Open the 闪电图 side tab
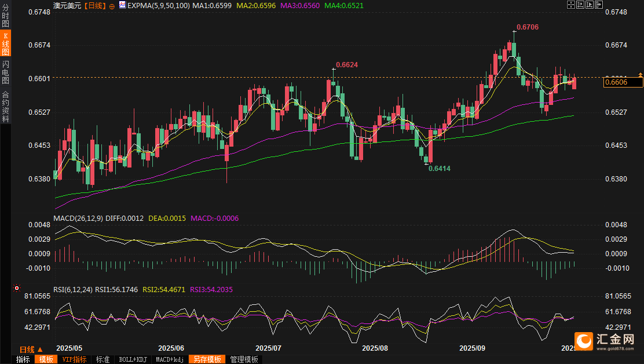Image resolution: width=644 pixels, height=364 pixels. click(x=6, y=71)
